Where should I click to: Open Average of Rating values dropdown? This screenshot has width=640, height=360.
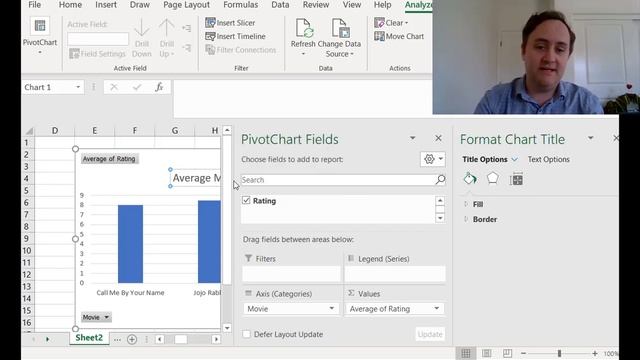click(x=436, y=309)
